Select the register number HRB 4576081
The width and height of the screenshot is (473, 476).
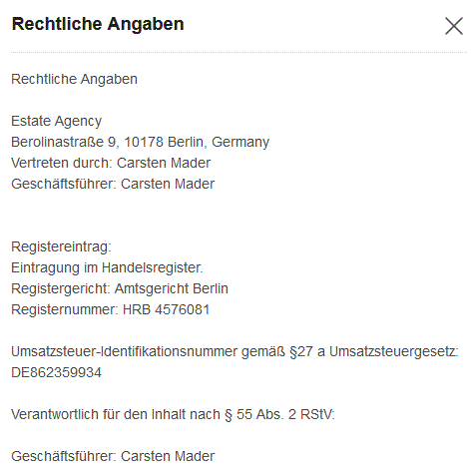tap(166, 309)
